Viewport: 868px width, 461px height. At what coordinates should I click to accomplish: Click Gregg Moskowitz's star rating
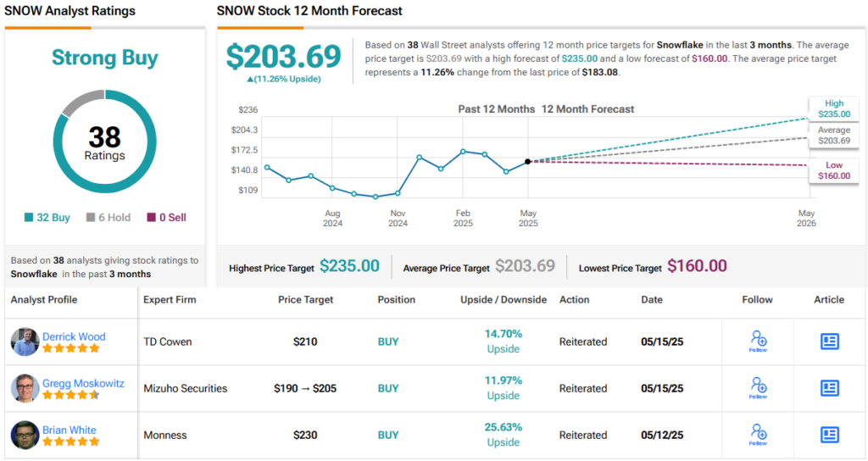tap(71, 395)
